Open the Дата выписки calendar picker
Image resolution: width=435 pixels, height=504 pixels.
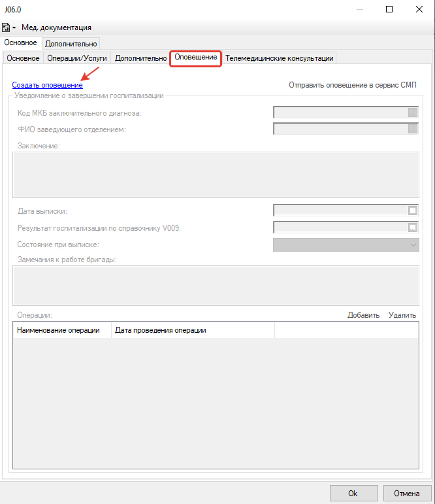click(412, 210)
